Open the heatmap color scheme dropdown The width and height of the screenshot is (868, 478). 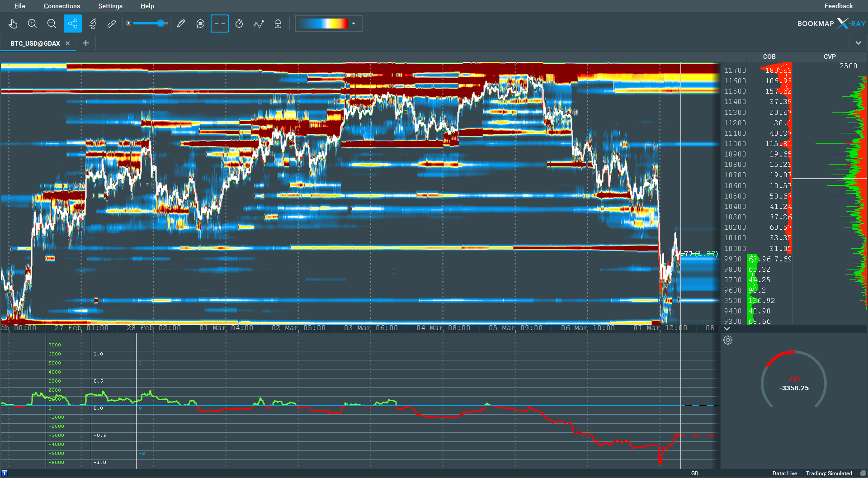(328, 24)
